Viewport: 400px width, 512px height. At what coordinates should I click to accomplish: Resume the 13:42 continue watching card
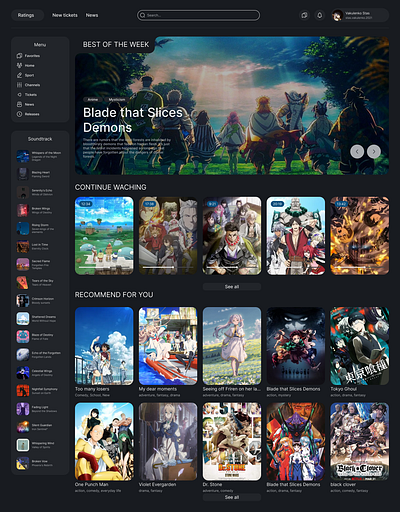coord(359,236)
